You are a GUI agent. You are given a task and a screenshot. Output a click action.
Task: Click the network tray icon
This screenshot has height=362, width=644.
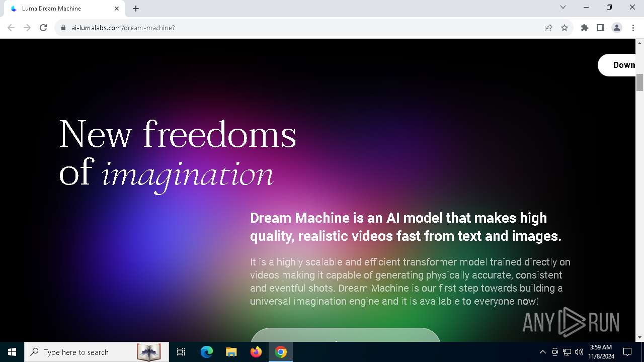click(567, 352)
